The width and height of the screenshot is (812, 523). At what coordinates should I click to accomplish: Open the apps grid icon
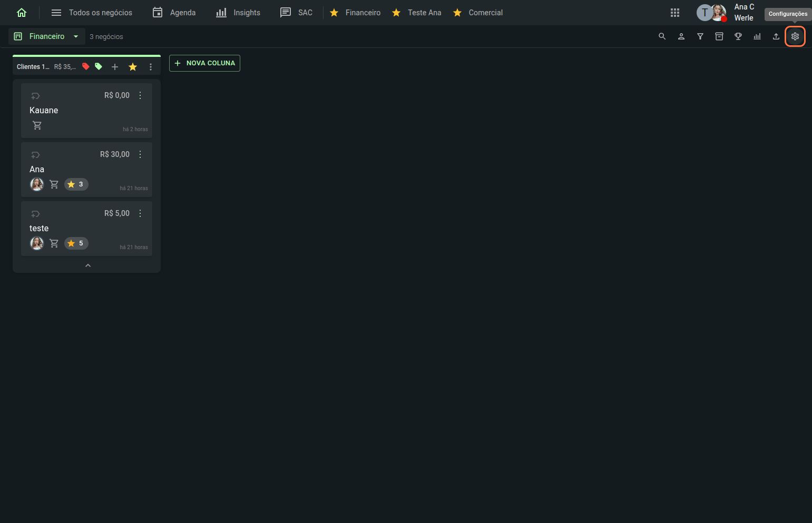(x=675, y=13)
